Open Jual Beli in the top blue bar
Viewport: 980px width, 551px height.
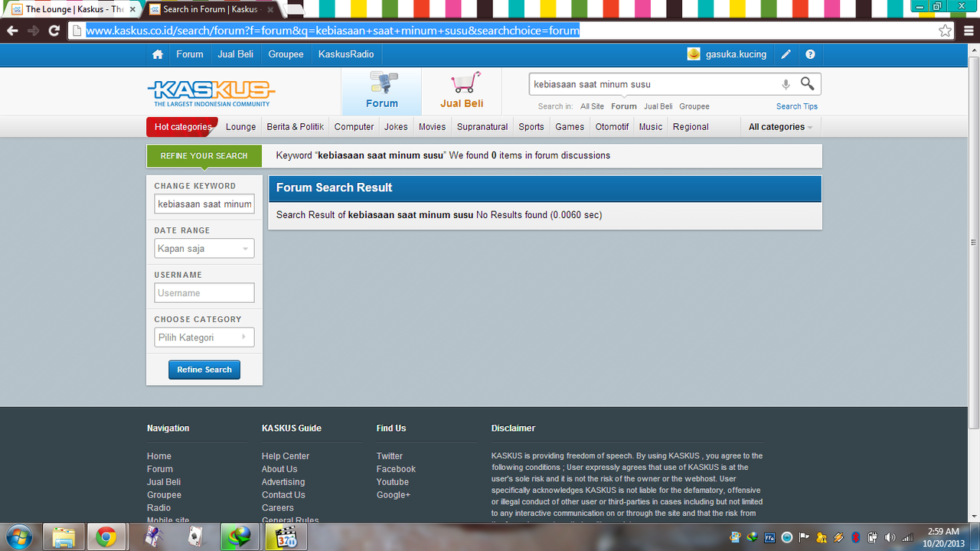tap(236, 54)
